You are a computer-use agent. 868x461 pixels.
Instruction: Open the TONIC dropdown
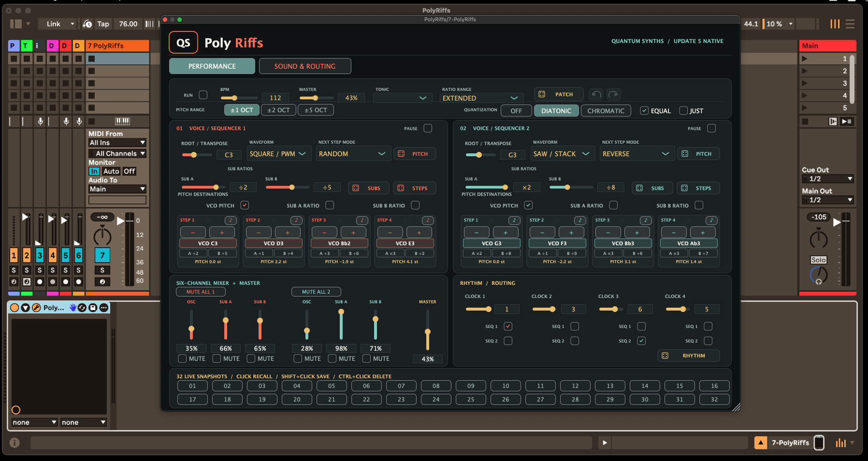pyautogui.click(x=402, y=98)
